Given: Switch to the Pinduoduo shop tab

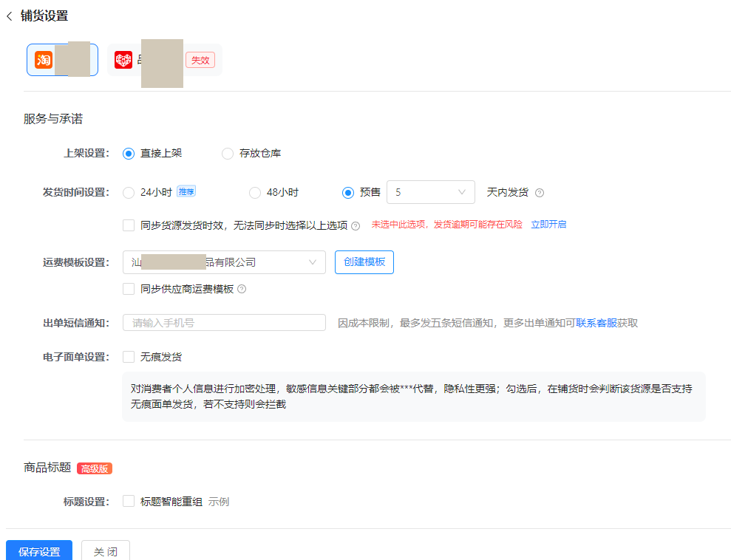Looking at the screenshot, I should click(x=165, y=60).
